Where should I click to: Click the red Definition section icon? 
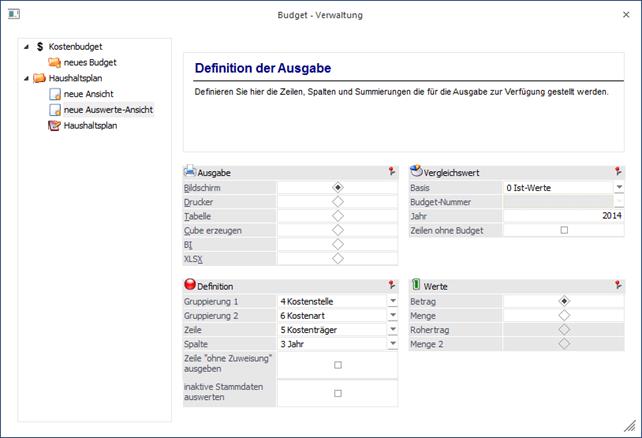pos(190,285)
